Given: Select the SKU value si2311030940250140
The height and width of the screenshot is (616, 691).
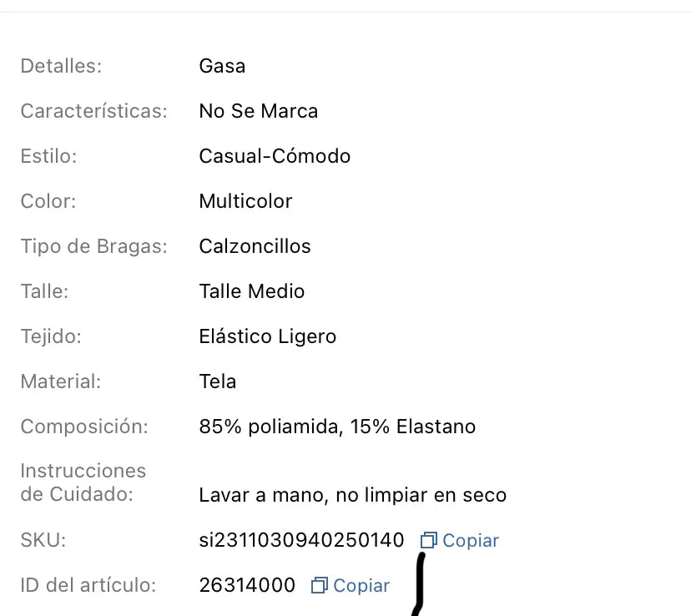Looking at the screenshot, I should [x=301, y=541].
